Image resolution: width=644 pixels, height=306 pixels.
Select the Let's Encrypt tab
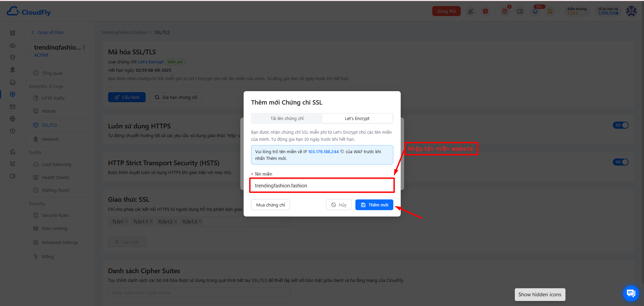[357, 118]
